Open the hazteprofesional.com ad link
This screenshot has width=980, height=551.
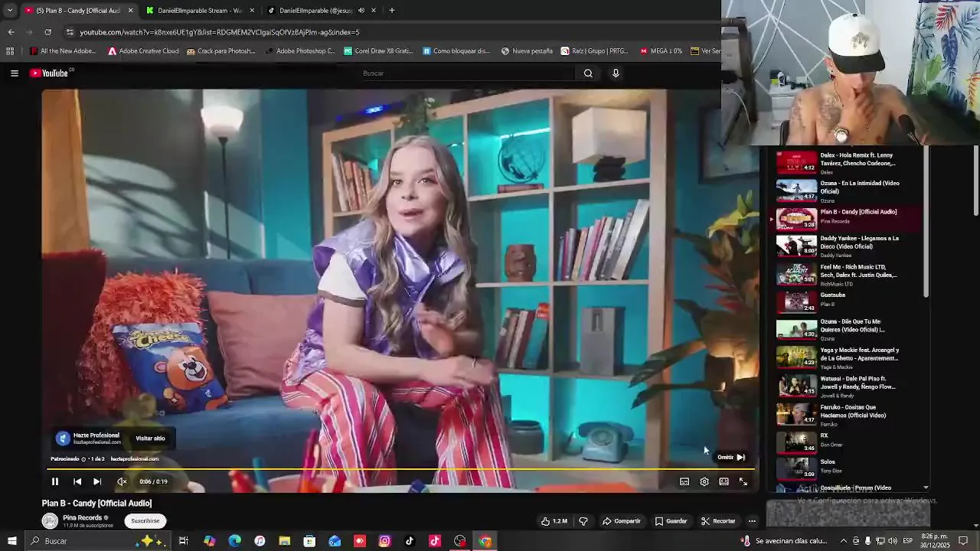pyautogui.click(x=135, y=459)
